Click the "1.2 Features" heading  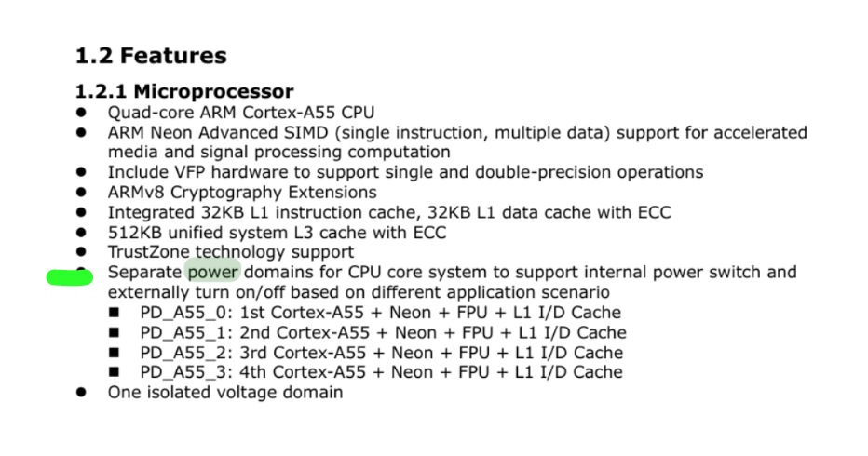coord(151,55)
